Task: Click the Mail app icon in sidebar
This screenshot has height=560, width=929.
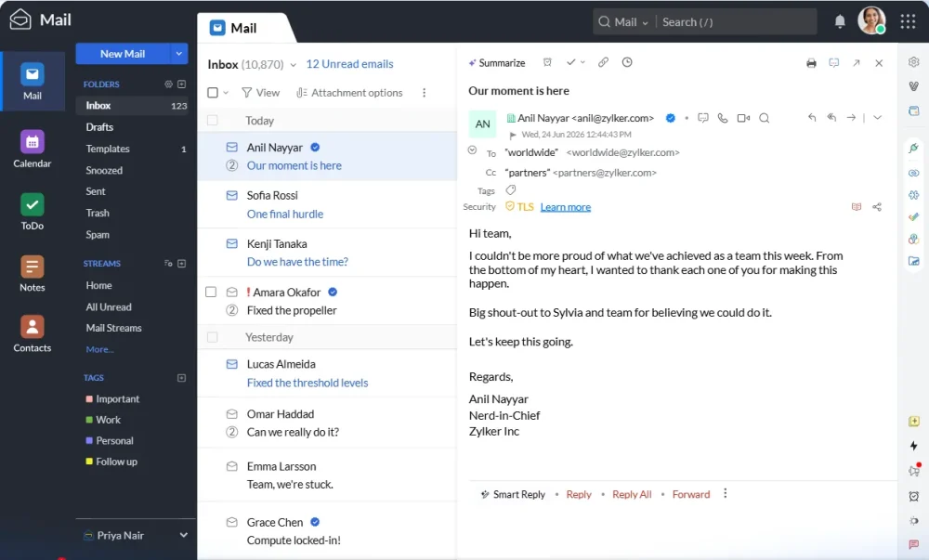Action: (x=32, y=81)
